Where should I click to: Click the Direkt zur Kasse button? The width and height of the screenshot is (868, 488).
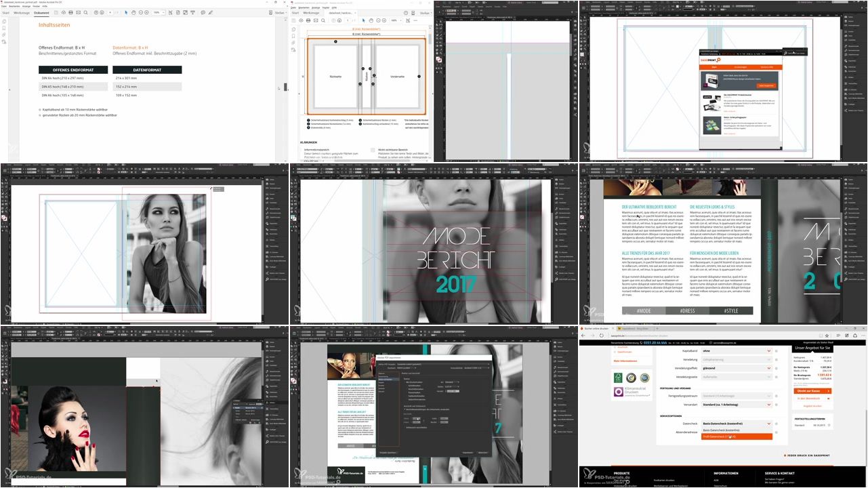pyautogui.click(x=812, y=391)
